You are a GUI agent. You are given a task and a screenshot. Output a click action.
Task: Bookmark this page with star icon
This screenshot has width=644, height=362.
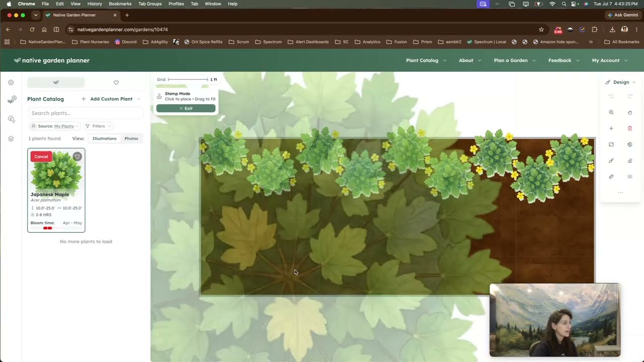[x=541, y=30]
